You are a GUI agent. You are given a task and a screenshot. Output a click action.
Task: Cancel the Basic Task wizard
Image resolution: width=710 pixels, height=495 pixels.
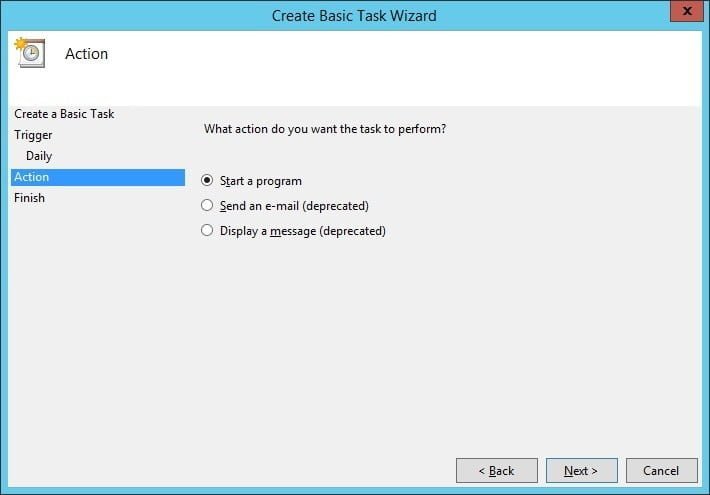pyautogui.click(x=661, y=471)
